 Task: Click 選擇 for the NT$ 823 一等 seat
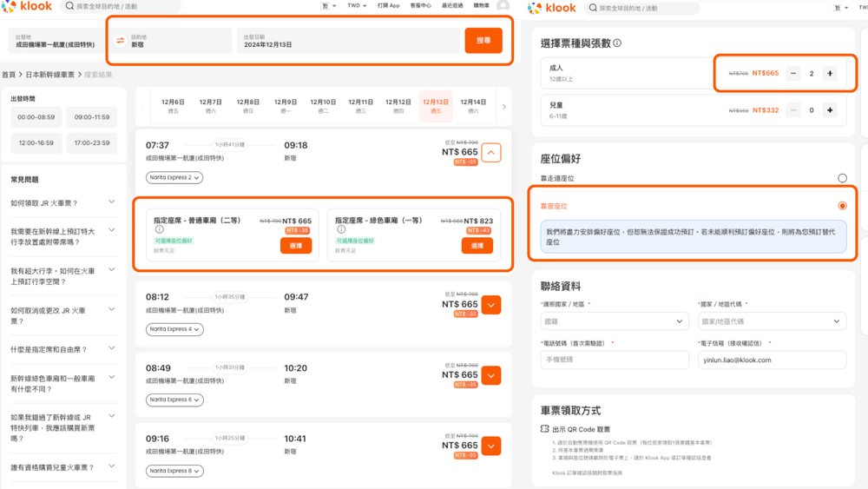coord(477,245)
